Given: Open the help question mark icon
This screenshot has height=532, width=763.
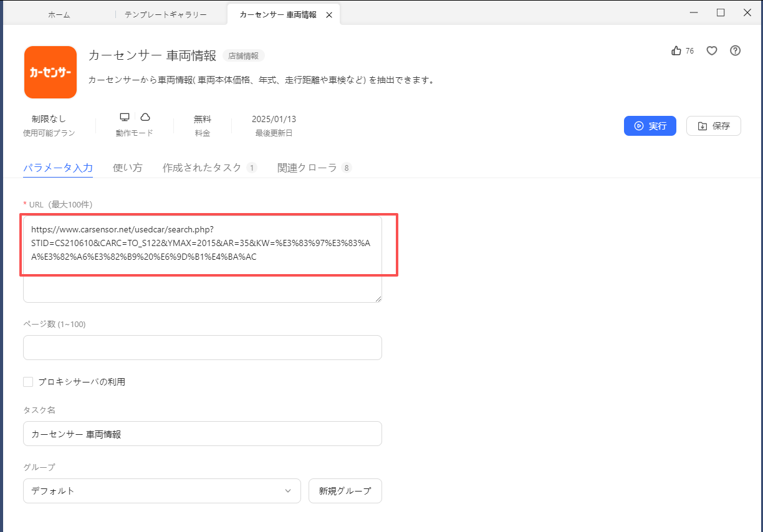Looking at the screenshot, I should coord(735,51).
